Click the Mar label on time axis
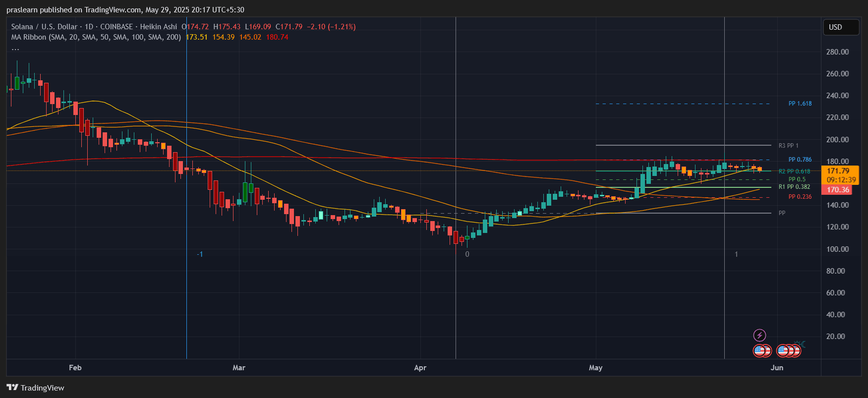The image size is (868, 398). pos(239,368)
